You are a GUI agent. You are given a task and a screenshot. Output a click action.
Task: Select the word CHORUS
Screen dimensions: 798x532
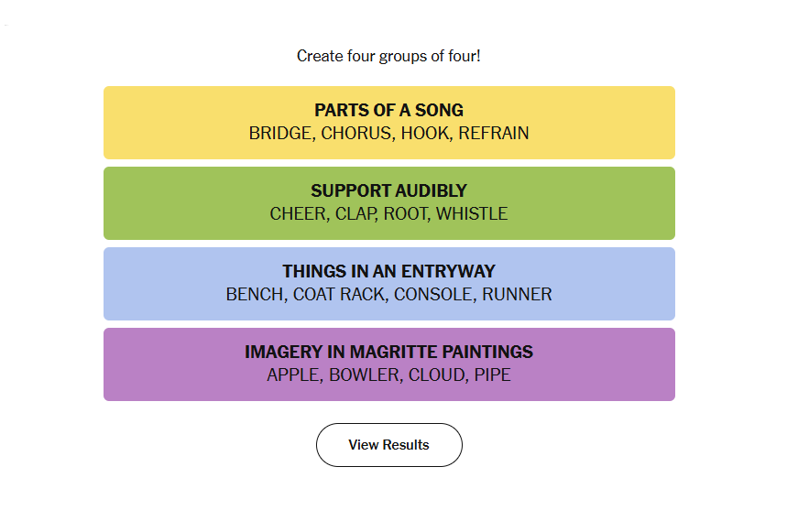point(357,134)
